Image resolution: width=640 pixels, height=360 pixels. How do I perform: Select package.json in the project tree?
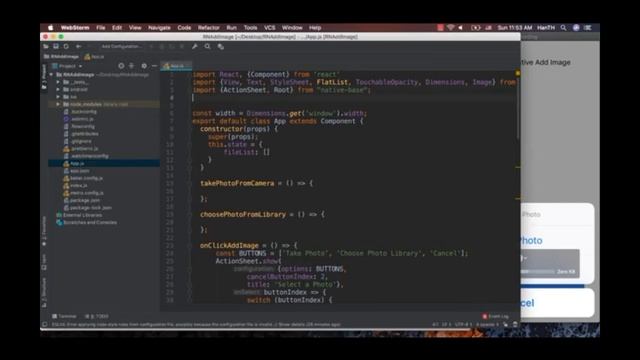[82, 200]
